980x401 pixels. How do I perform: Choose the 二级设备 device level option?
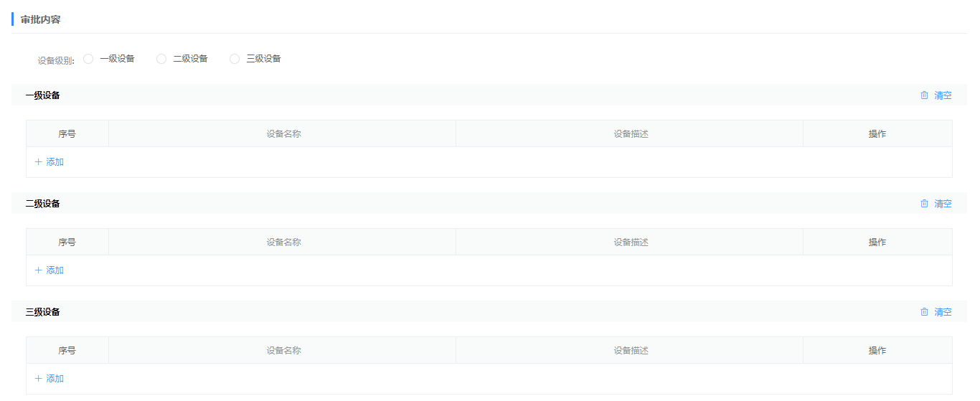(x=161, y=59)
